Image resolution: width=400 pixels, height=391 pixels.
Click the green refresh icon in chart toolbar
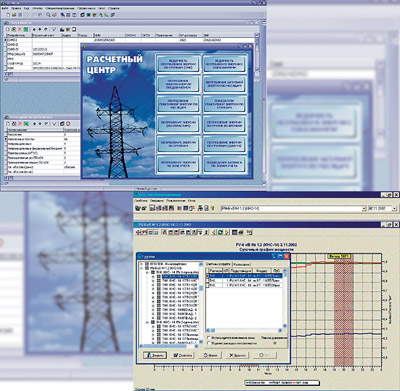coord(220,232)
